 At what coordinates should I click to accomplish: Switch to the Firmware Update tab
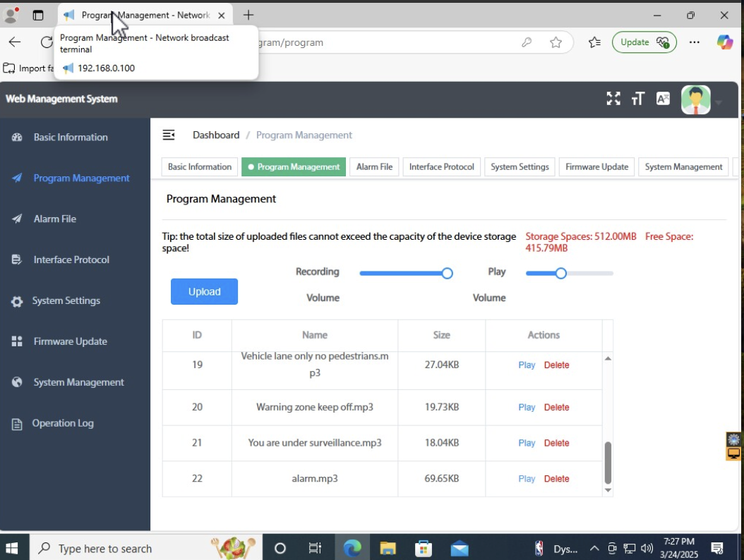click(596, 167)
